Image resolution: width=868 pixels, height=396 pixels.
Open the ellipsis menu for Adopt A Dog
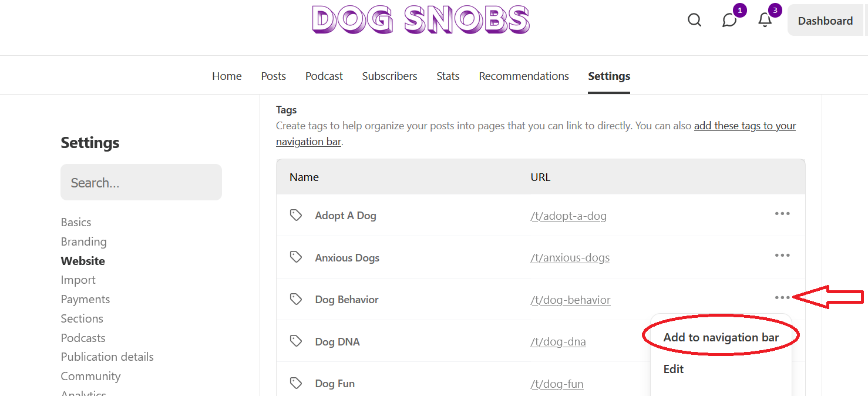click(782, 213)
